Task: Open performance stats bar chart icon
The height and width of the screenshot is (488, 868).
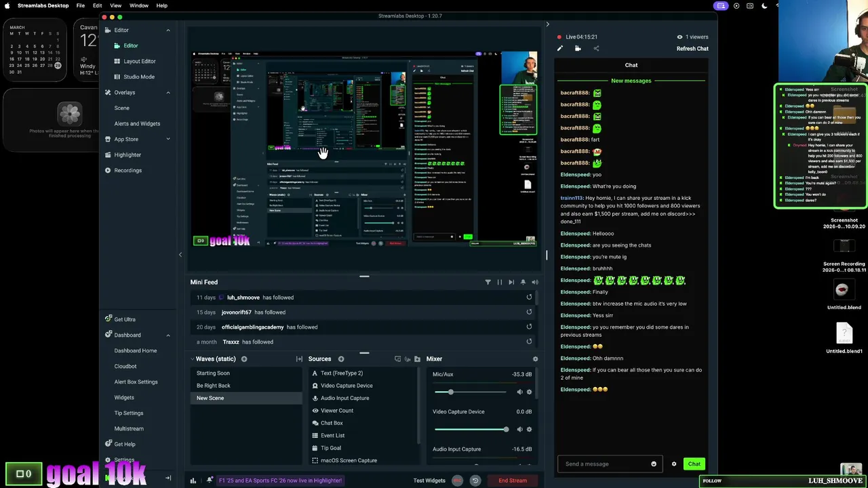Action: [193, 481]
